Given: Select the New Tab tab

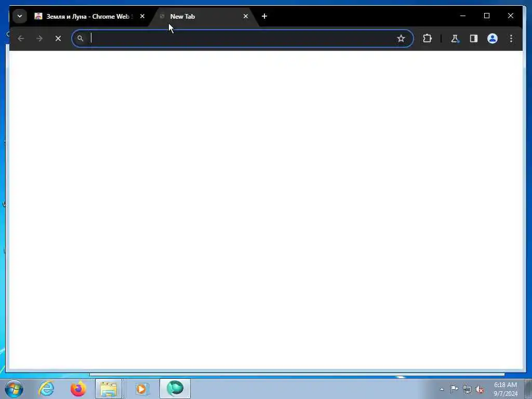Looking at the screenshot, I should tap(204, 16).
